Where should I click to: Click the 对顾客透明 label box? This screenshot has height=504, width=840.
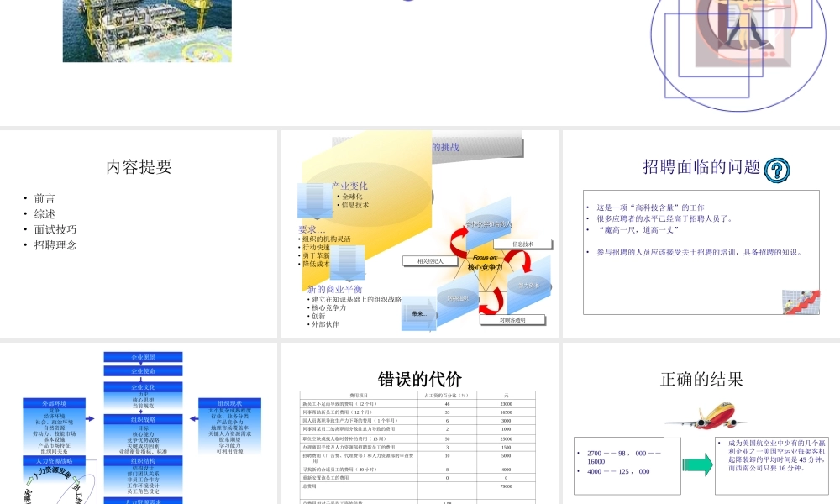(512, 320)
